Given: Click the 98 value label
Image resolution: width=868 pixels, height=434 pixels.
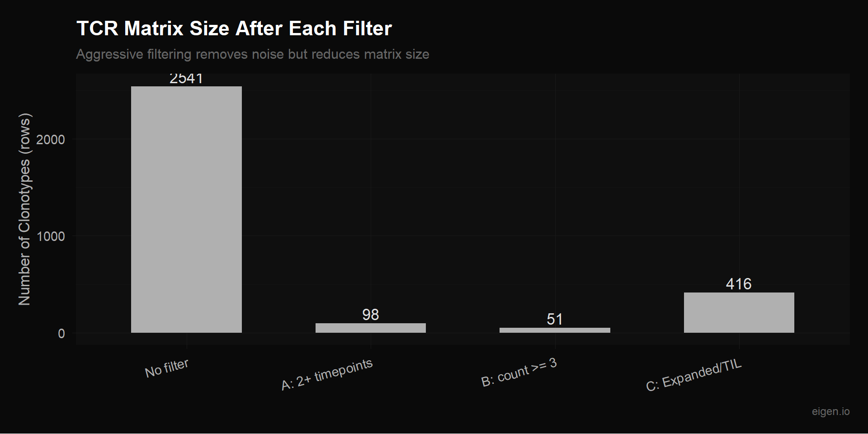Looking at the screenshot, I should 370,315.
